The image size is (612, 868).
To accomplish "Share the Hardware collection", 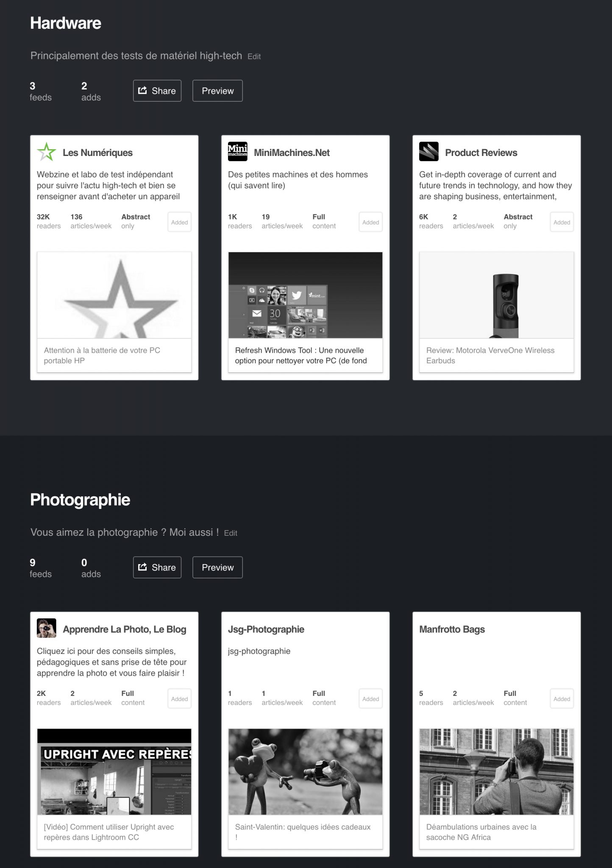I will pos(157,91).
